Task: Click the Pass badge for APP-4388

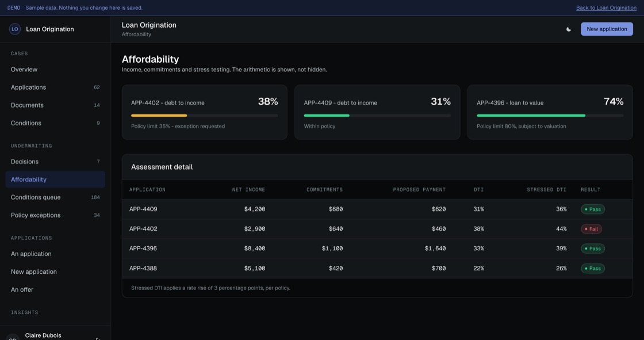Action: tap(592, 269)
